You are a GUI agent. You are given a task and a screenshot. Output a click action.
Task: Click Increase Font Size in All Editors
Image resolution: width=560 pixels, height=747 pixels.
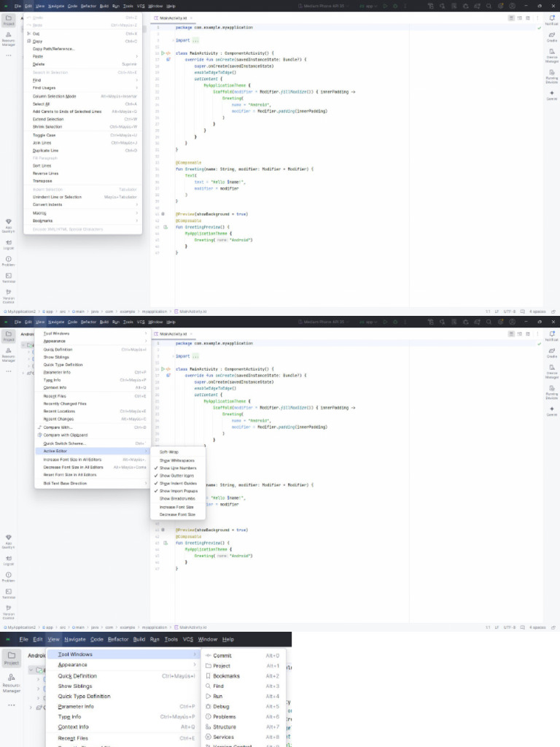tap(72, 460)
